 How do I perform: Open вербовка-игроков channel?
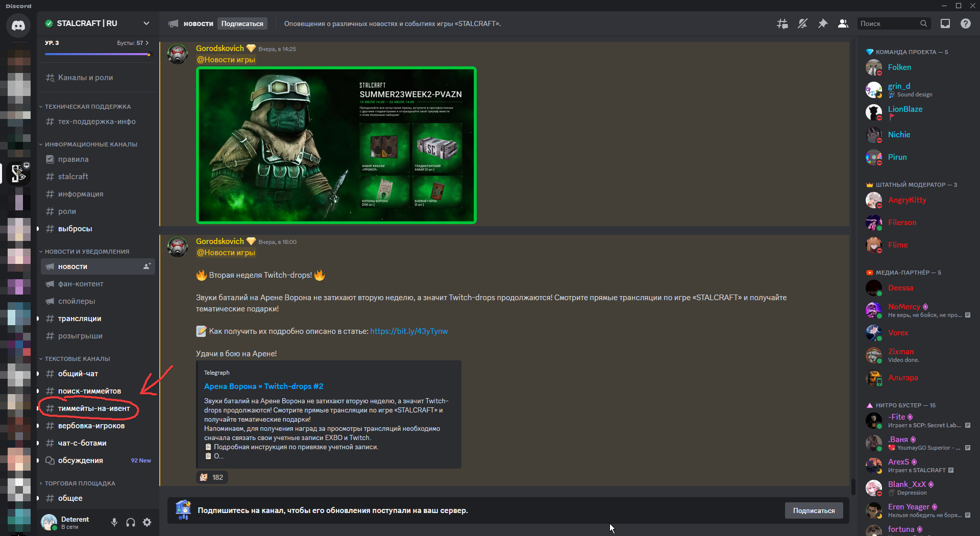coord(97,426)
